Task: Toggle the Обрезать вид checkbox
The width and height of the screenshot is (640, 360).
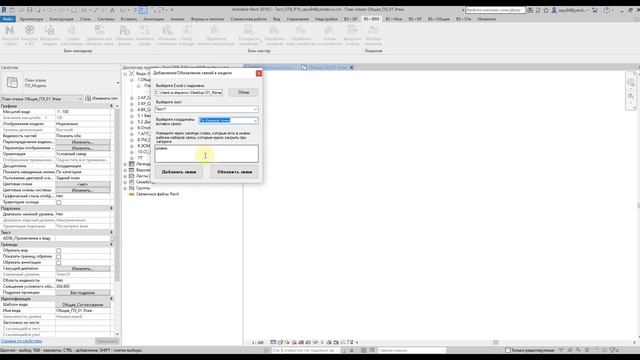Action: coord(58,251)
